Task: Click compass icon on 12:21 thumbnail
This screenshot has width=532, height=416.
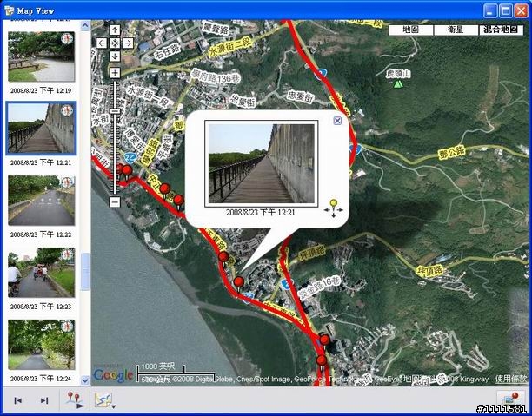Action: click(67, 110)
